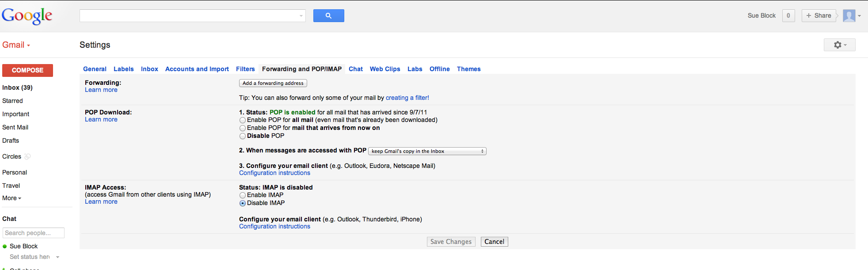Image resolution: width=868 pixels, height=270 pixels.
Task: Open the Accounts and Import tab
Action: pos(197,69)
